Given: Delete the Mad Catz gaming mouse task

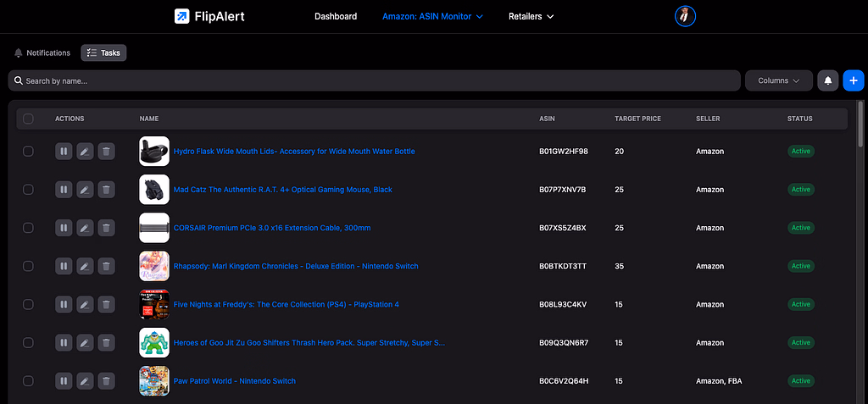Looking at the screenshot, I should click(x=106, y=189).
